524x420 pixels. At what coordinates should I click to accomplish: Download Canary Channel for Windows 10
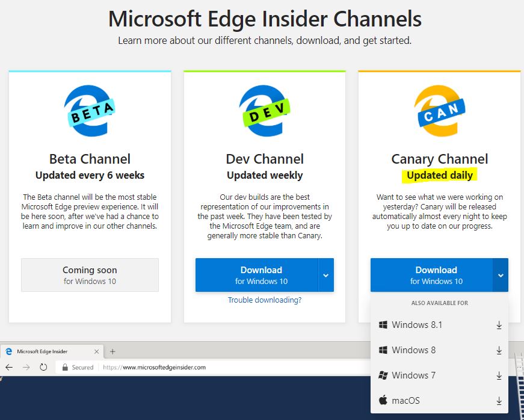[x=431, y=275]
